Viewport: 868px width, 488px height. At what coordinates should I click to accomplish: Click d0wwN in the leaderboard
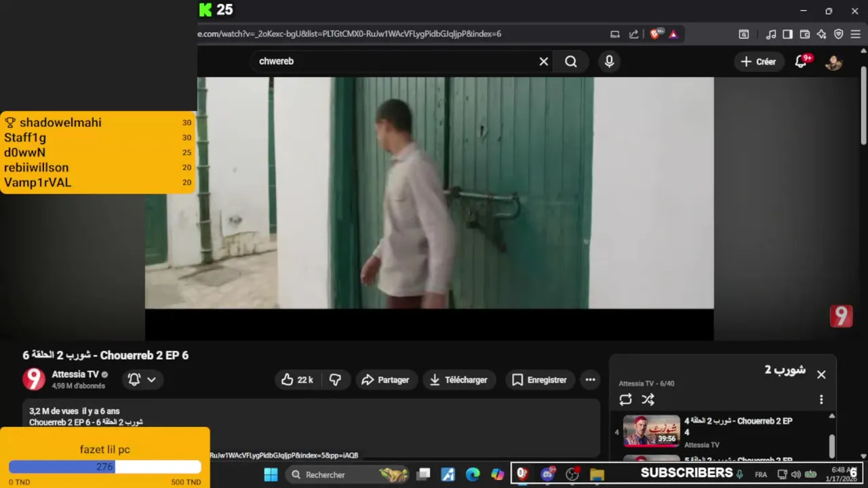tap(24, 152)
